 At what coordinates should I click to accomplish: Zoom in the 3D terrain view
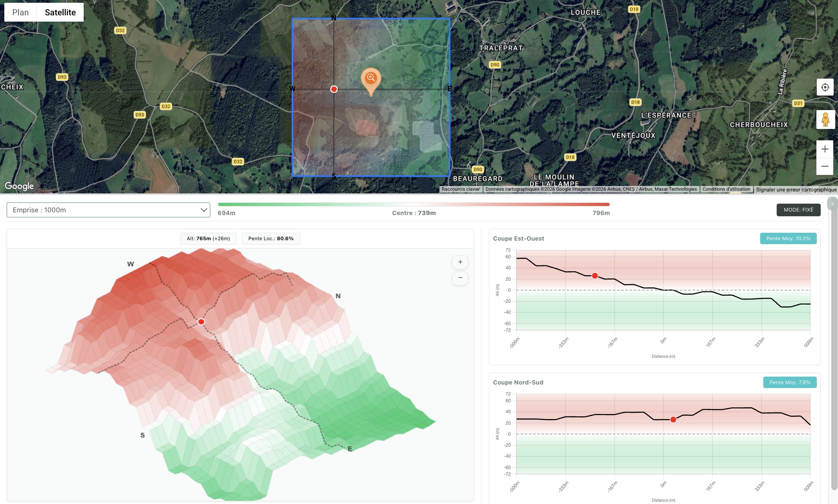point(460,262)
